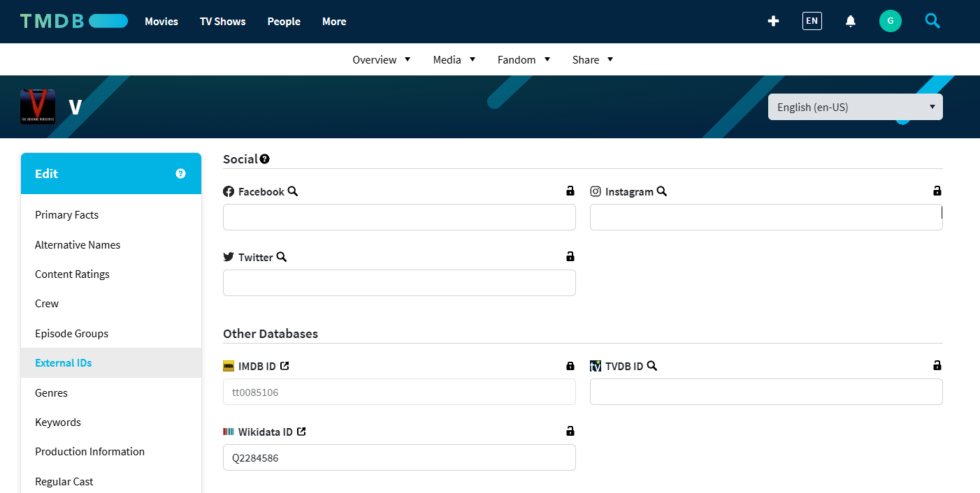Open IMDB ID external link icon
The height and width of the screenshot is (493, 980).
(x=284, y=366)
